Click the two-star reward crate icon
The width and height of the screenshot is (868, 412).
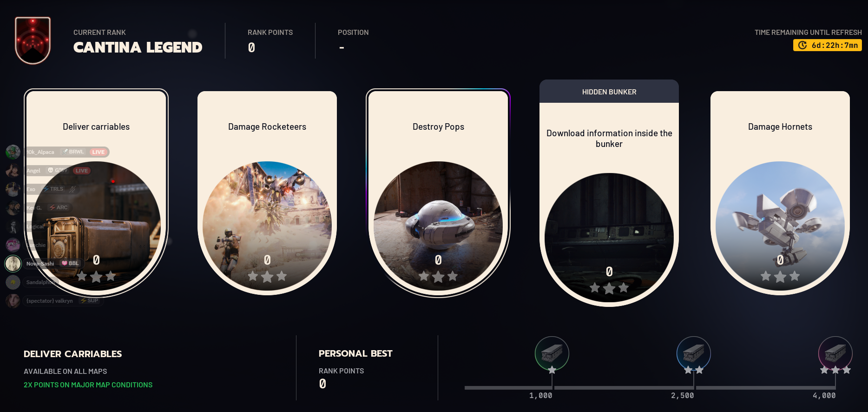694,353
